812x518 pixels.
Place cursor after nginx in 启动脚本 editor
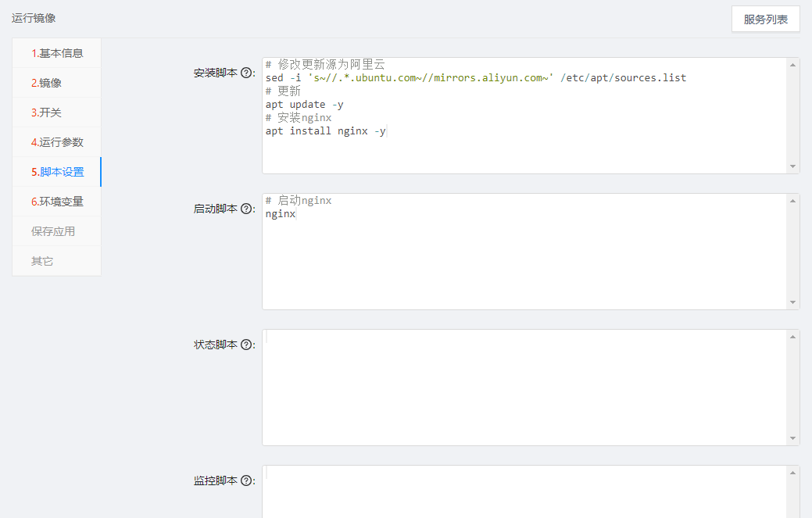coord(296,214)
